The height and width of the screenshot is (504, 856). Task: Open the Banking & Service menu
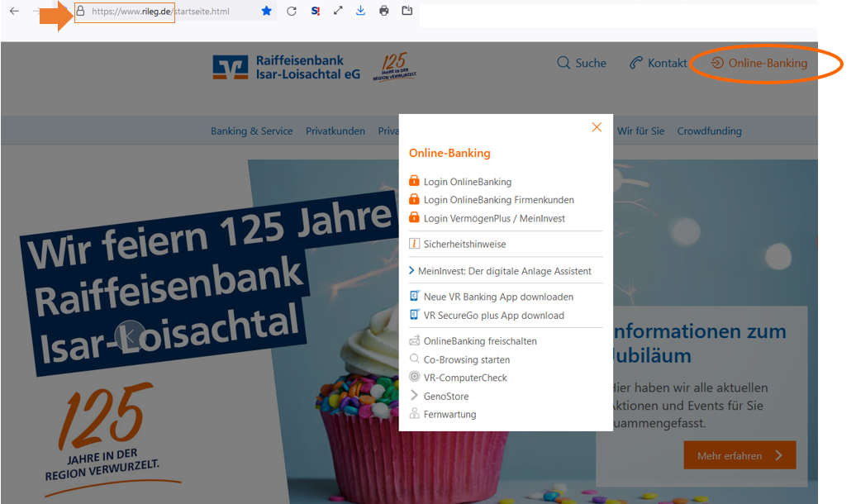[x=252, y=131]
